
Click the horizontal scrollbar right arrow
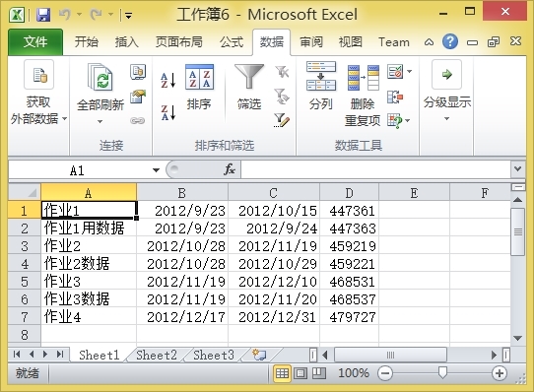pyautogui.click(x=494, y=356)
